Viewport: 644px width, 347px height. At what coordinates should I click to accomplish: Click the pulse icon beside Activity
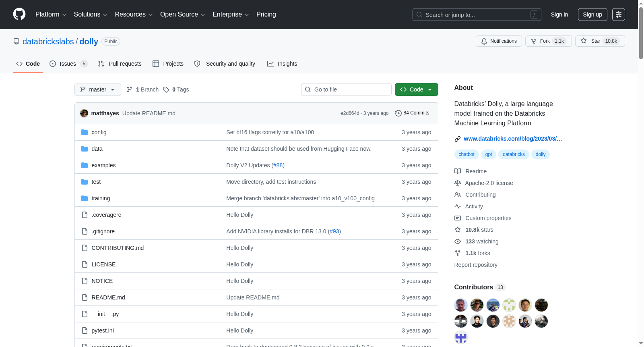click(x=458, y=206)
